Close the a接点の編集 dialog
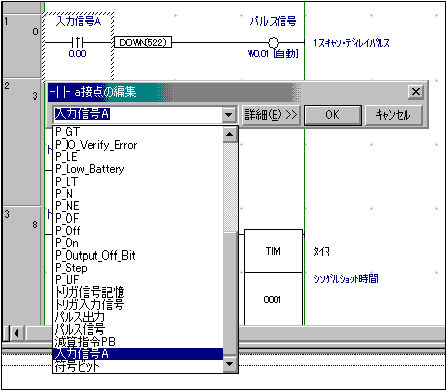Image resolution: width=446 pixels, height=390 pixels. [416, 92]
